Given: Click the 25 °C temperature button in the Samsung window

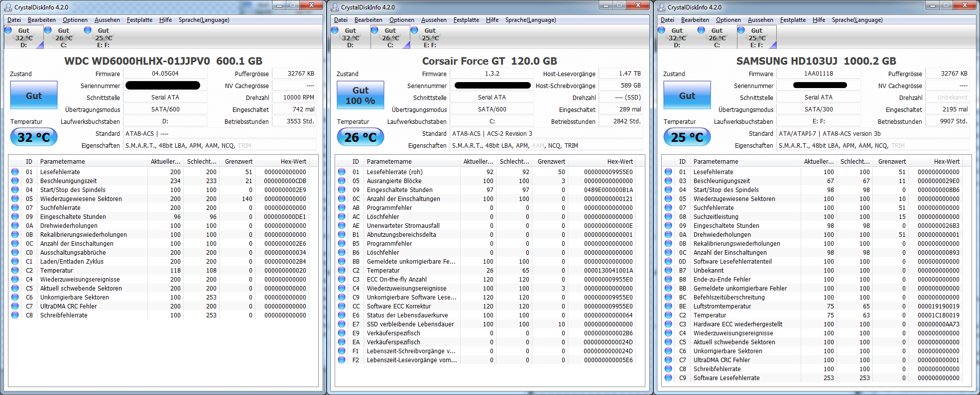Looking at the screenshot, I should point(687,137).
